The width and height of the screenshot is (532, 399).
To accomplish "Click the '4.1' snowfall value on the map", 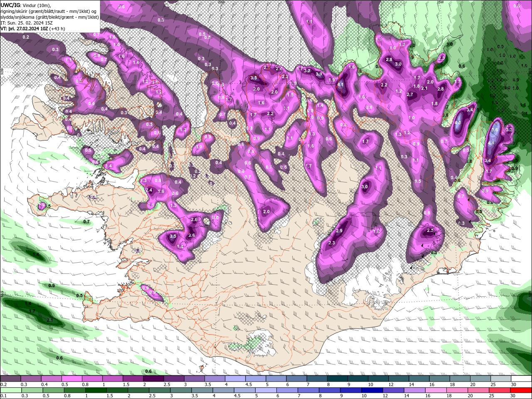I will point(340,85).
